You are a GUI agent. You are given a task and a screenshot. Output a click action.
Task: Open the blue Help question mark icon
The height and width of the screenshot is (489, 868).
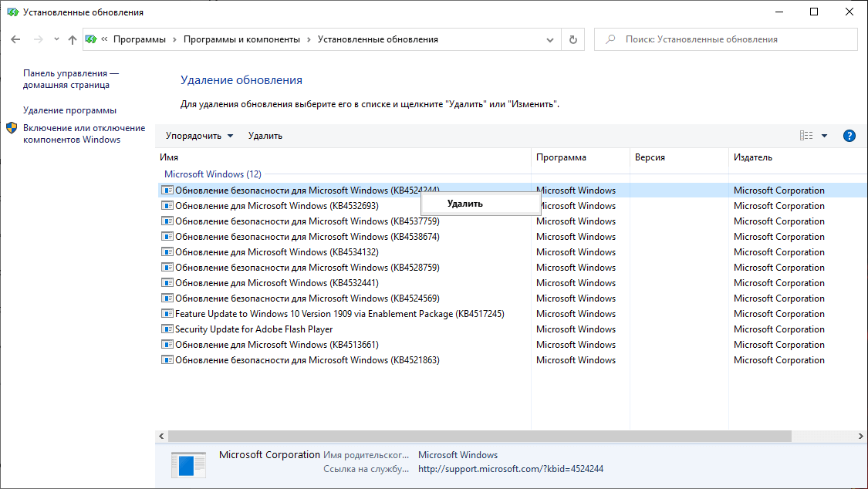pyautogui.click(x=849, y=136)
